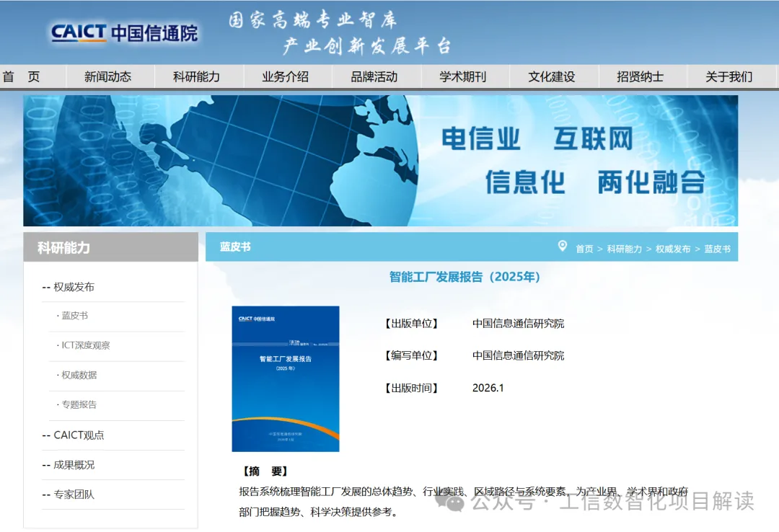The image size is (779, 532).
Task: Click the globe banner image
Action: tap(381, 161)
